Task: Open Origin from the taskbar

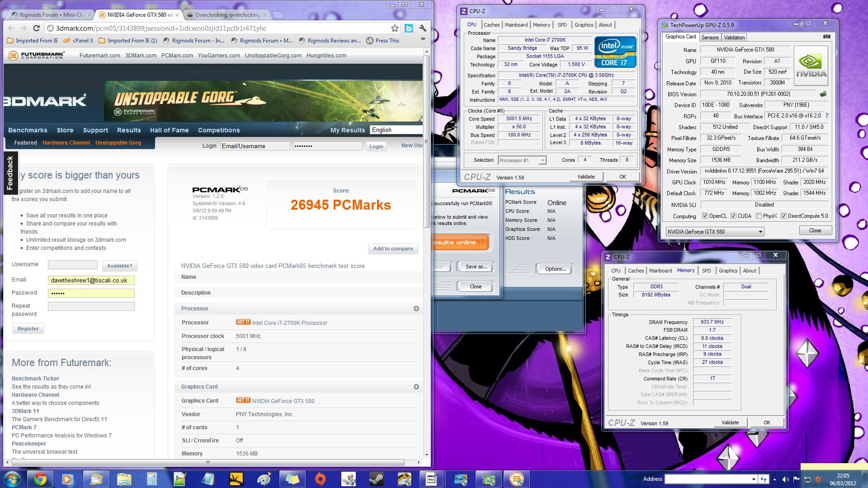Action: [x=320, y=479]
